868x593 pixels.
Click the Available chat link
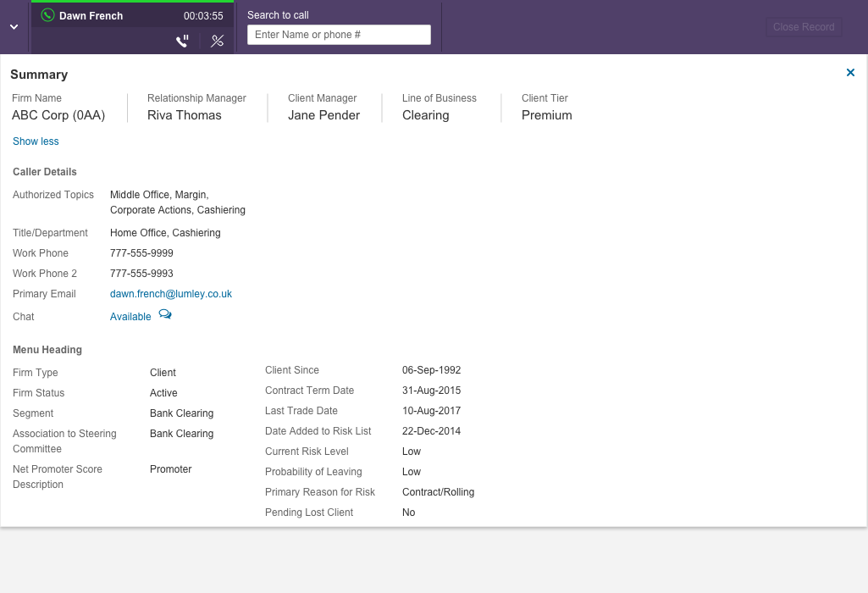pos(130,317)
